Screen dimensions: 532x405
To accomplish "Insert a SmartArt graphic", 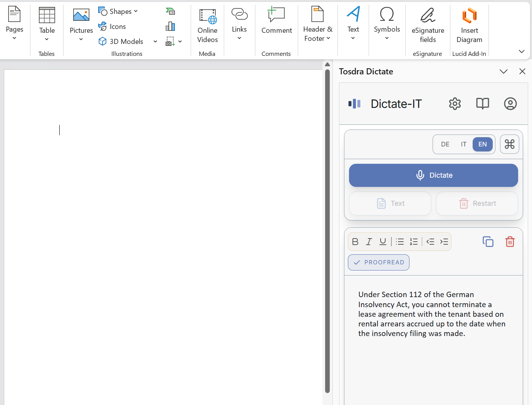I will tap(170, 11).
